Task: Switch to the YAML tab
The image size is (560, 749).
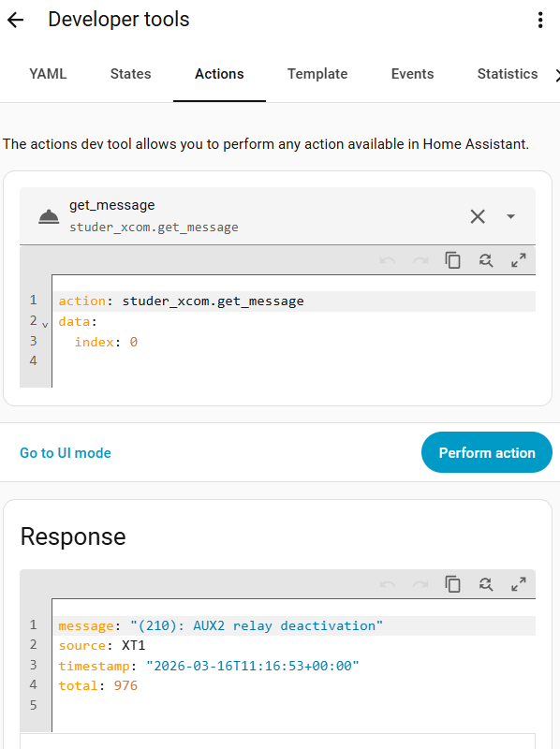Action: pos(48,74)
